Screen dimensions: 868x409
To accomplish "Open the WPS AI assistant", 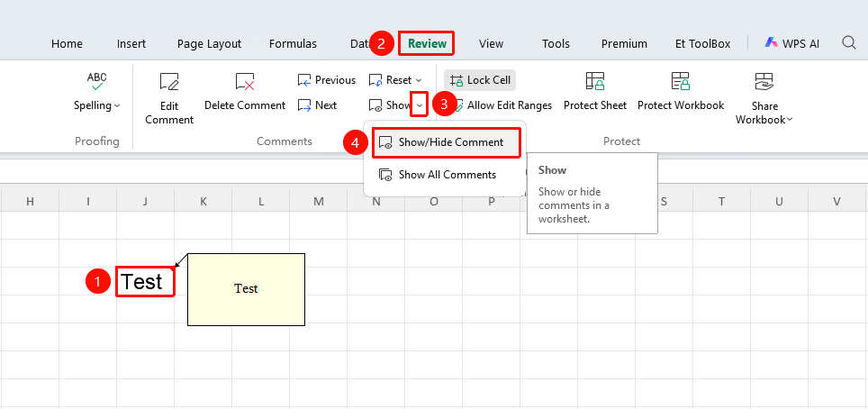I will 791,44.
